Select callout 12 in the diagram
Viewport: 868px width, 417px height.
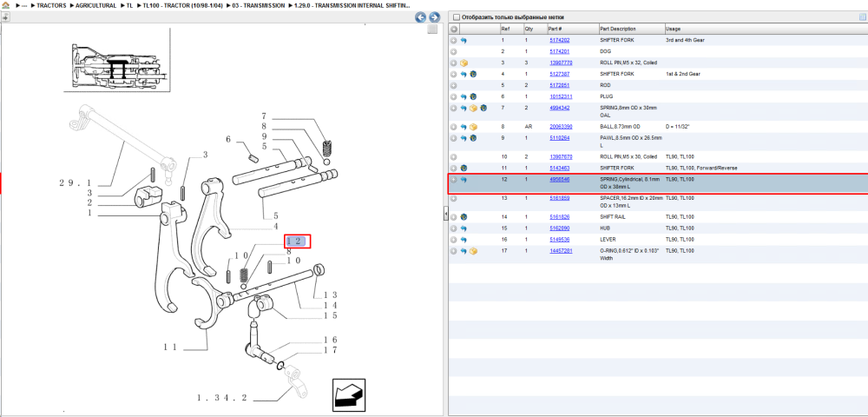pyautogui.click(x=297, y=241)
